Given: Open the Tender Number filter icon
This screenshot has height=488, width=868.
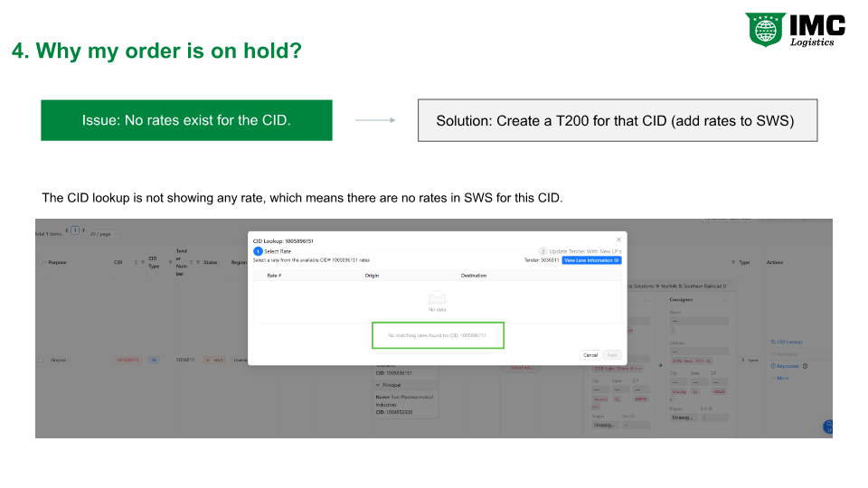Looking at the screenshot, I should tap(198, 262).
